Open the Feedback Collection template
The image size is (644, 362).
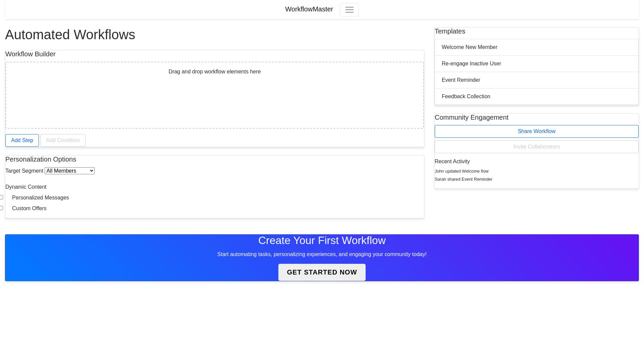coord(536,97)
